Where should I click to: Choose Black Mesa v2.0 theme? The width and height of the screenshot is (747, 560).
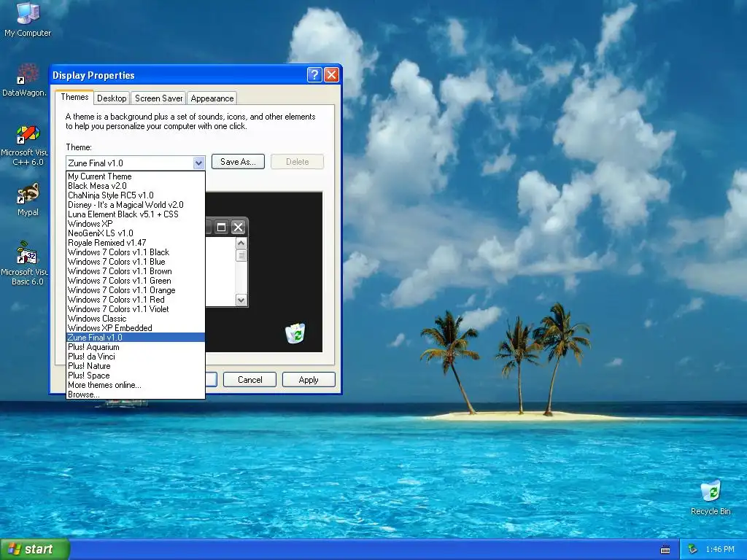point(136,186)
